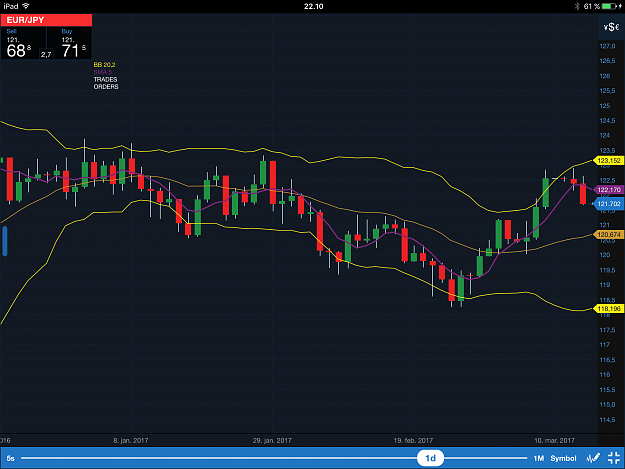Screen dimensions: 625x469
Task: Select the 1d timeframe slider handle
Action: pyautogui.click(x=430, y=458)
